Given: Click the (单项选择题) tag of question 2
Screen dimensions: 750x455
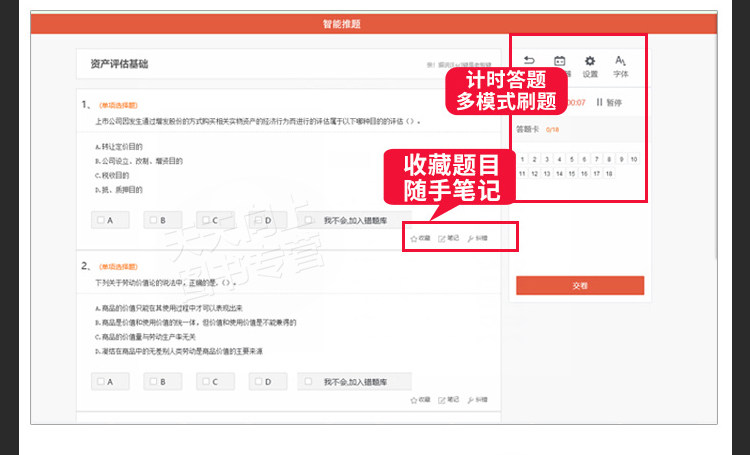Looking at the screenshot, I should [118, 266].
